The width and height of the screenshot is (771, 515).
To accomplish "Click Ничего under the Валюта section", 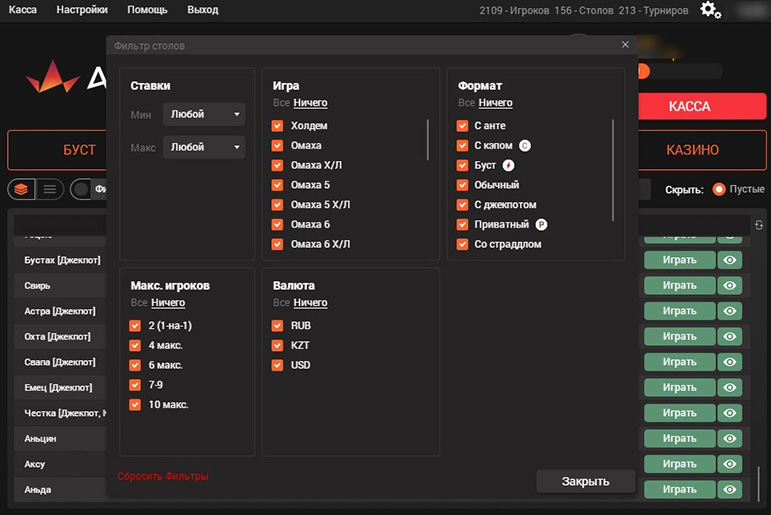I will point(310,303).
